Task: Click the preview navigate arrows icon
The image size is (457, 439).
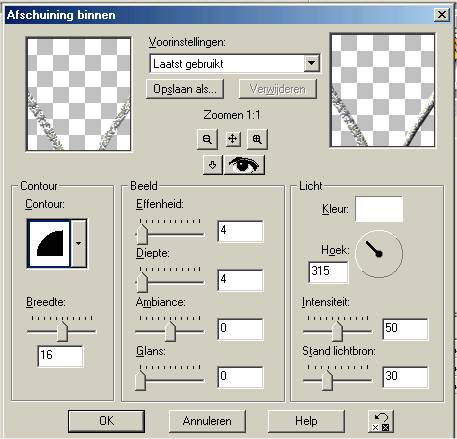Action: pyautogui.click(x=232, y=139)
